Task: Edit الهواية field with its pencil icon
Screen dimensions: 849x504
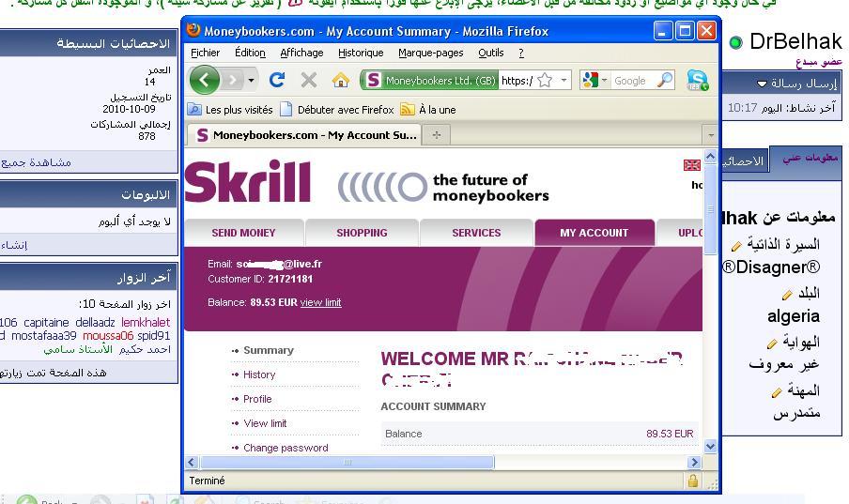Action: [x=772, y=344]
